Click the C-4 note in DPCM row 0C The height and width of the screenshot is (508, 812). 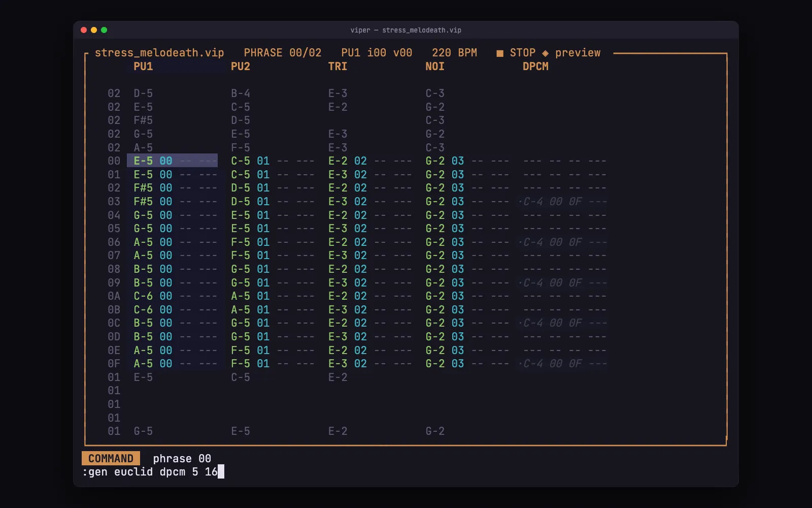(532, 323)
